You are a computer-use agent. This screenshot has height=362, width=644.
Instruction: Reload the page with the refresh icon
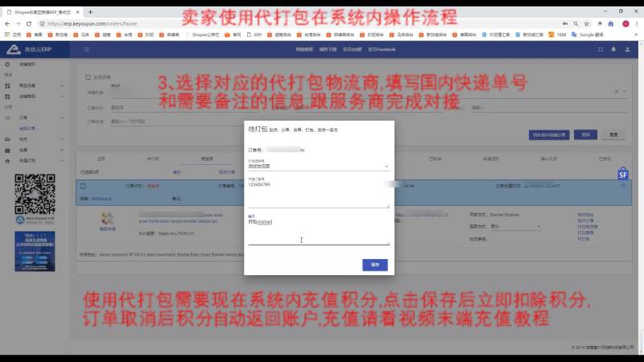pyautogui.click(x=29, y=24)
